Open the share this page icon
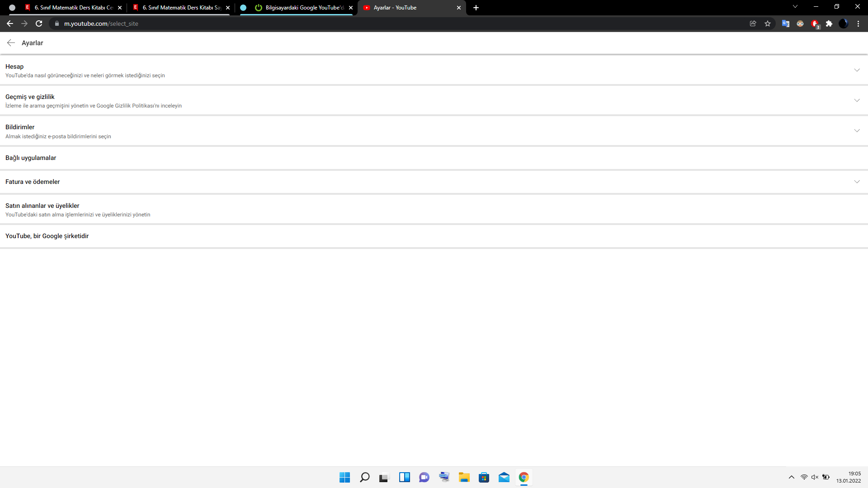 (753, 23)
